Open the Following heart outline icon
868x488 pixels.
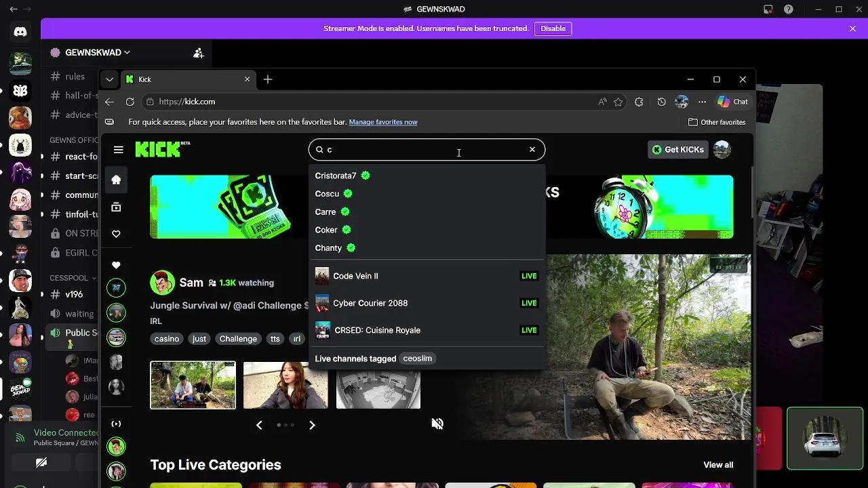[116, 234]
